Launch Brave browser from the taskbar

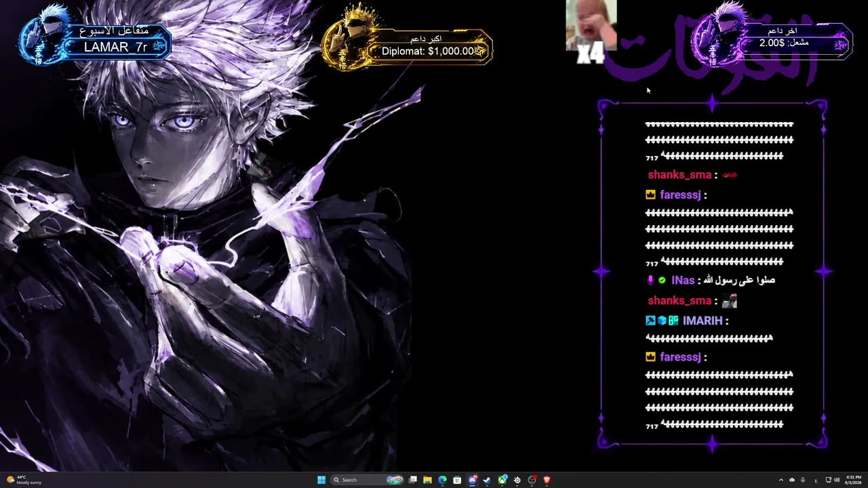547,480
